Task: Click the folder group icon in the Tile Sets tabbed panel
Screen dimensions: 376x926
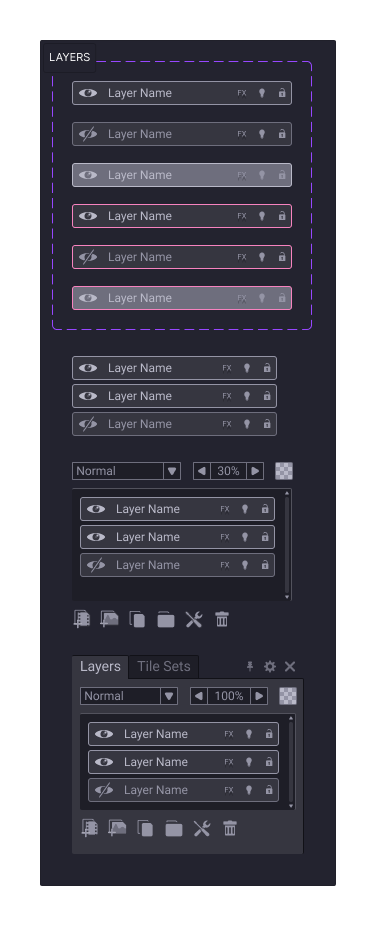Action: pyautogui.click(x=174, y=829)
